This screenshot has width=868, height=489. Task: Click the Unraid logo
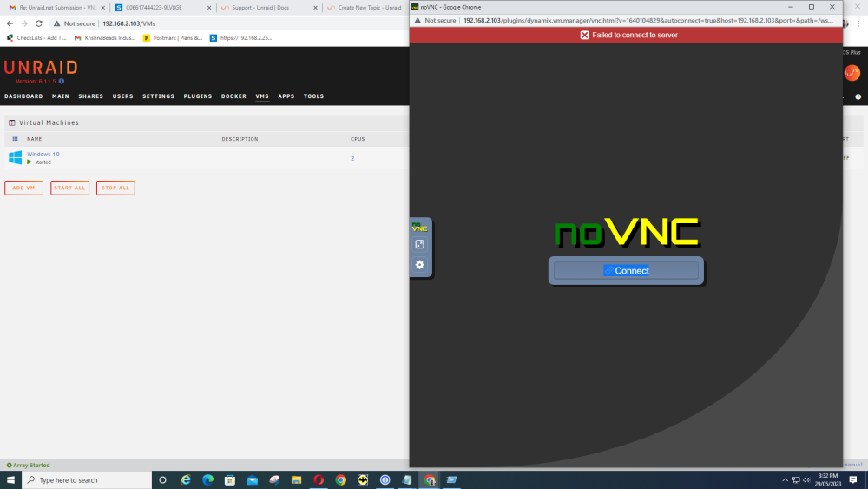pos(41,68)
